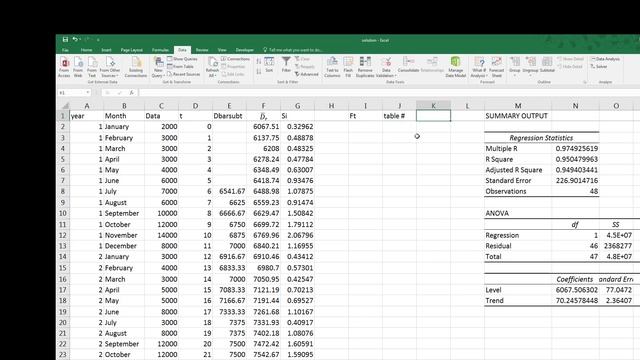This screenshot has width=640, height=360.
Task: Select cell with value 226.9014716
Action: (575, 180)
